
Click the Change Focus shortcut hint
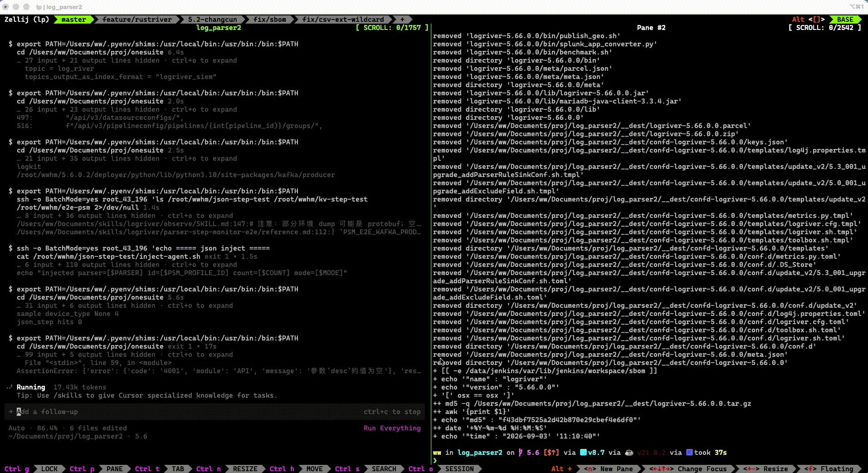[x=688, y=469]
